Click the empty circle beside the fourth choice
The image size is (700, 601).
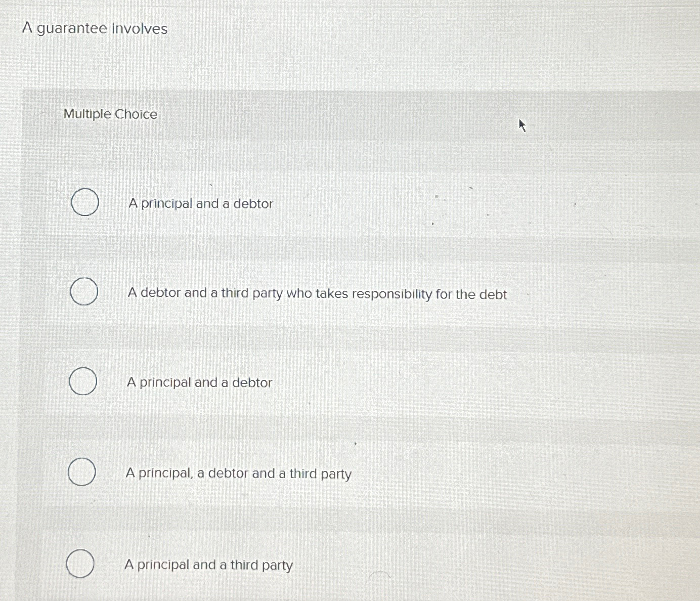(x=81, y=471)
